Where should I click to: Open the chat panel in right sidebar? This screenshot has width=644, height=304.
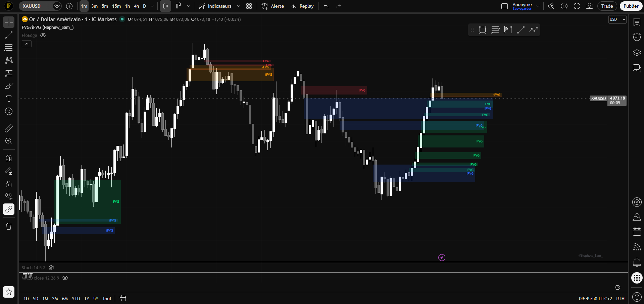637,68
